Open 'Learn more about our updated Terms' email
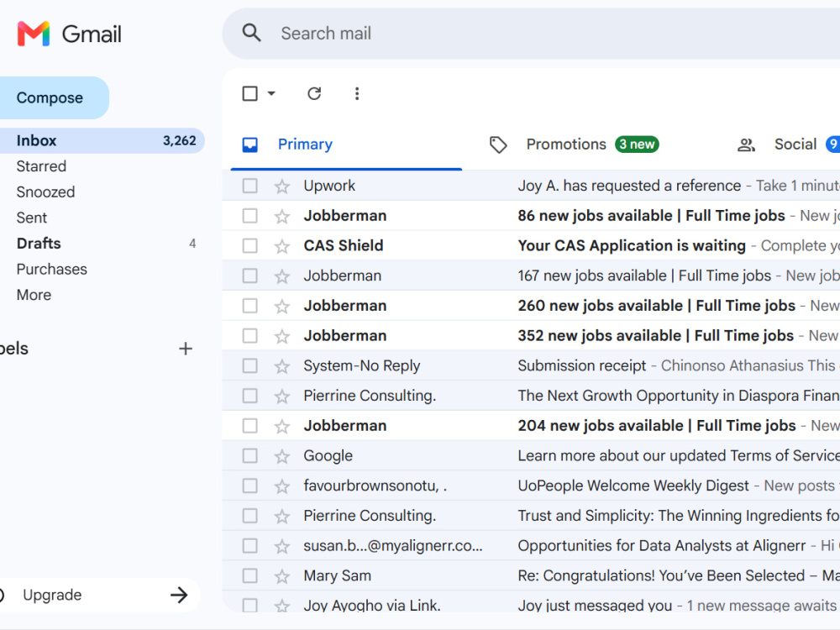840x630 pixels. (678, 456)
